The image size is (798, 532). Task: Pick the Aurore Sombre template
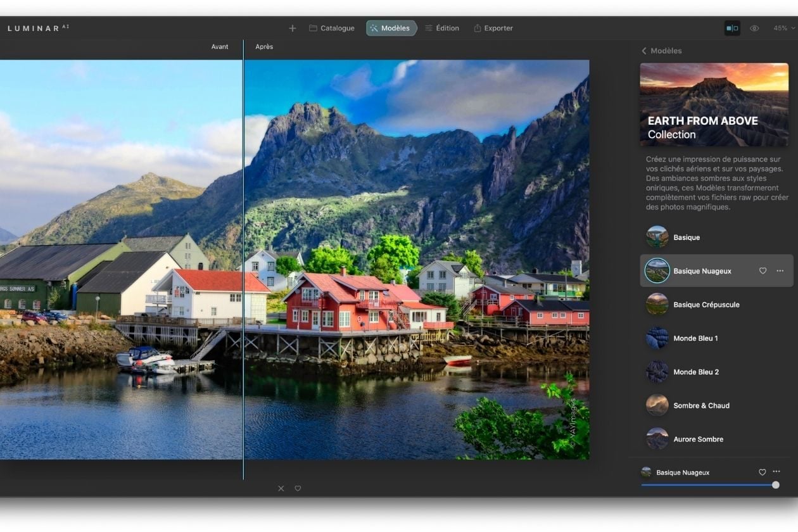(697, 439)
